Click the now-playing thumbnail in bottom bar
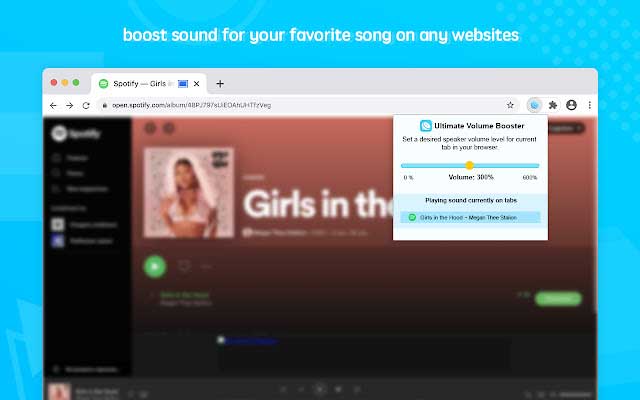The image size is (640, 400). coord(60,392)
